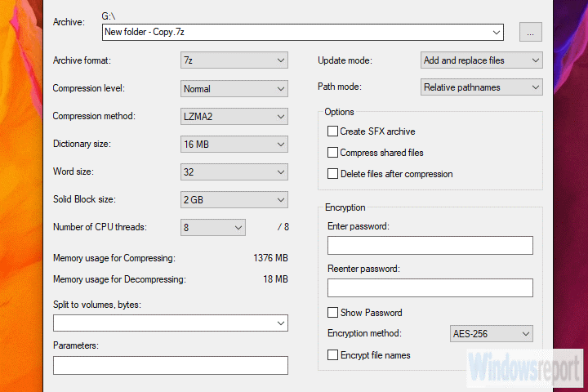Open the Number of CPU threads dropdown
The height and width of the screenshot is (392, 588).
coord(212,227)
